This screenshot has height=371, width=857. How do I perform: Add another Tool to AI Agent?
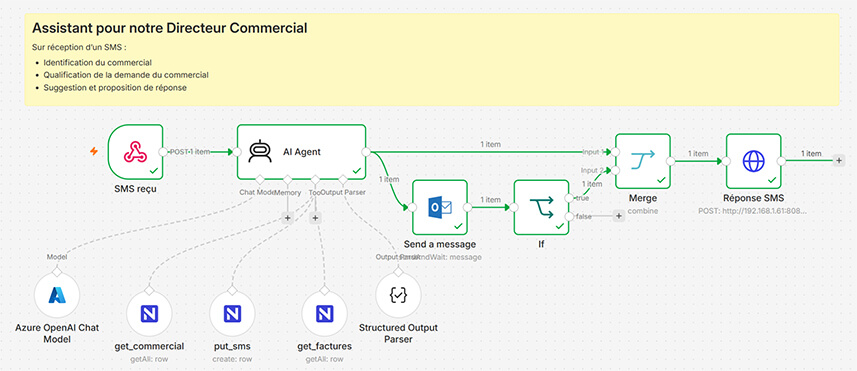315,217
